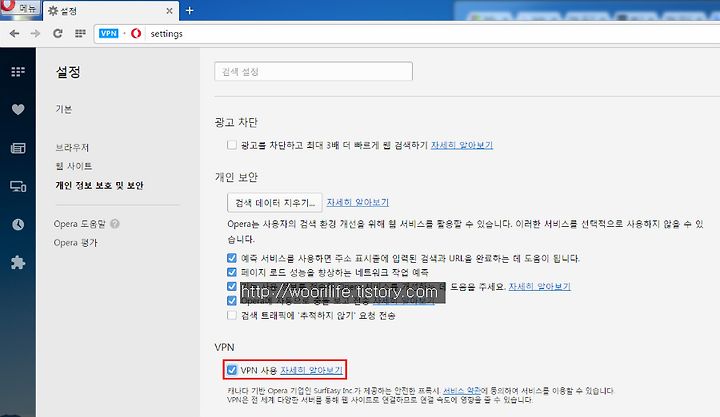Click the 광고 차단 section heading
Viewport: 720px width, 417px height.
click(236, 122)
